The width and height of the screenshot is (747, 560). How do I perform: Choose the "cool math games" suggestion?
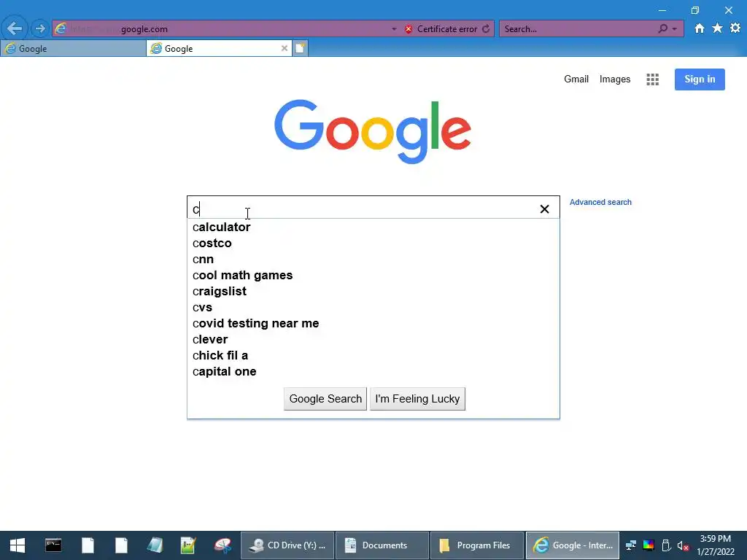point(373,275)
